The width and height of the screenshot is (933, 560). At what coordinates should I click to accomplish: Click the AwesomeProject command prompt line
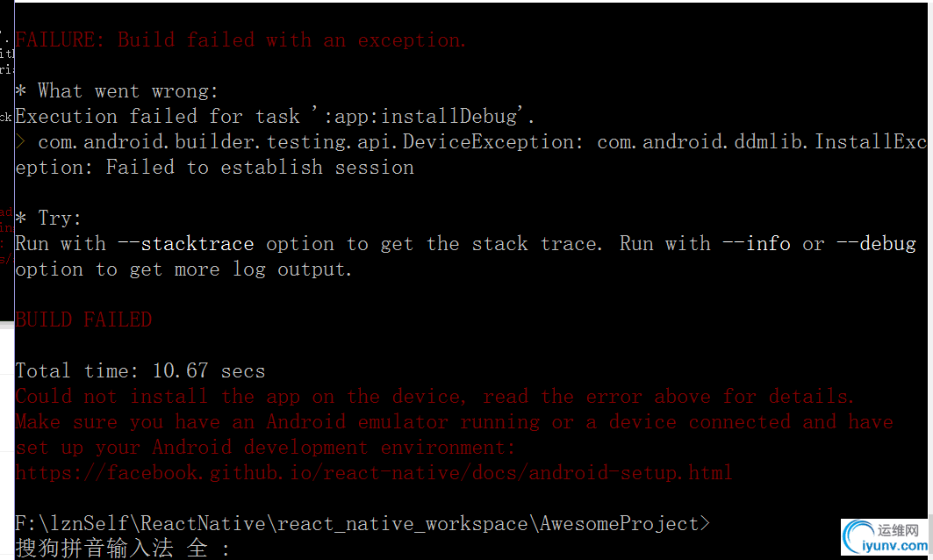coord(362,524)
